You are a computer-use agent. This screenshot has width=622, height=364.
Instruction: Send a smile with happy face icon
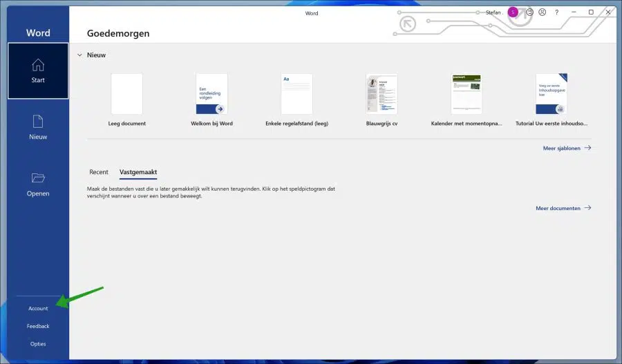click(x=529, y=12)
